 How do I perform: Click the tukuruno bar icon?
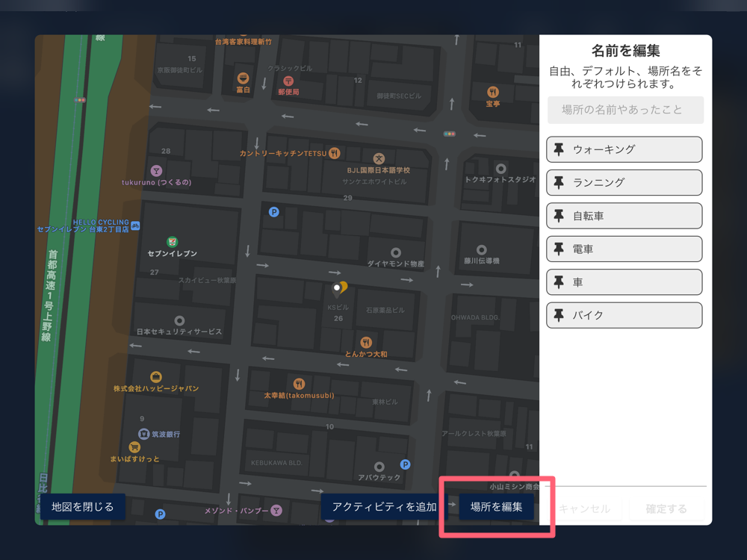coord(156,170)
